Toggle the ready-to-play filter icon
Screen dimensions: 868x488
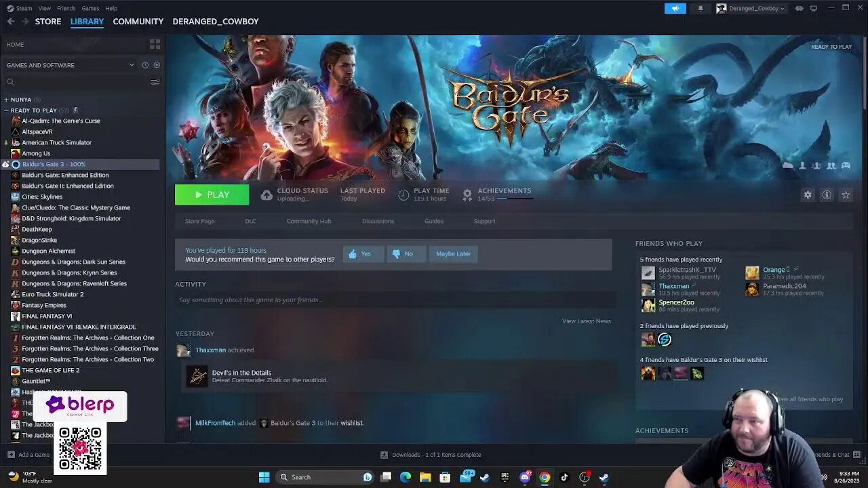point(157,65)
